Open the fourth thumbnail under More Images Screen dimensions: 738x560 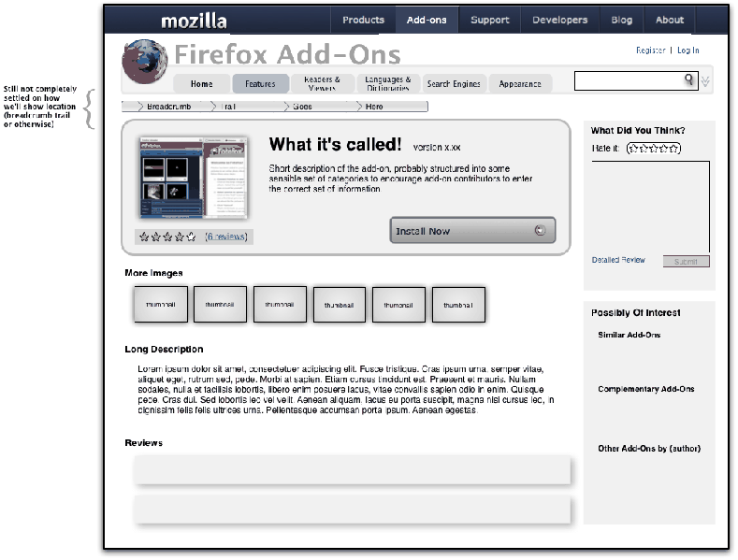point(339,305)
